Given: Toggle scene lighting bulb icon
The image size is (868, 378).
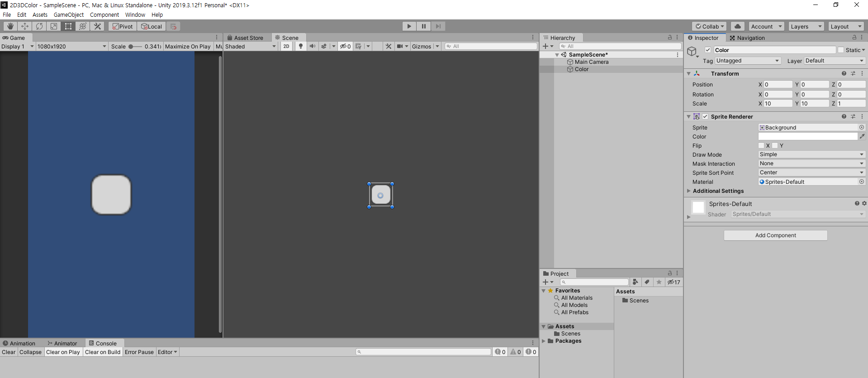Looking at the screenshot, I should (301, 46).
